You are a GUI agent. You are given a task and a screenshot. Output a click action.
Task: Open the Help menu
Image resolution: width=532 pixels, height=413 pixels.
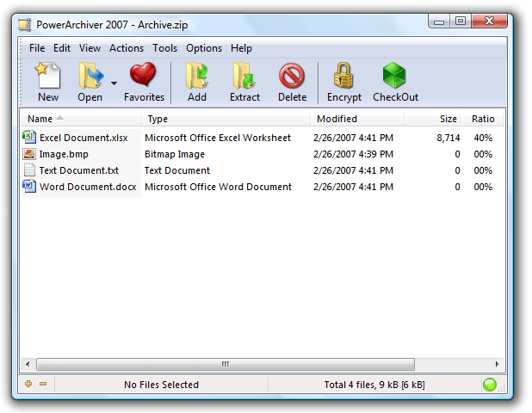241,48
